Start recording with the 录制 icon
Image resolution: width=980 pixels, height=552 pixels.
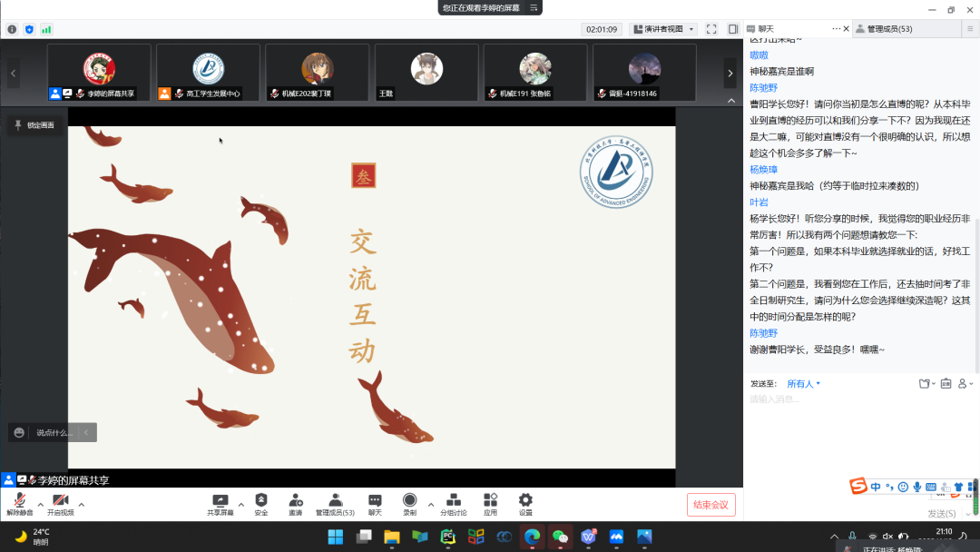[x=409, y=500]
